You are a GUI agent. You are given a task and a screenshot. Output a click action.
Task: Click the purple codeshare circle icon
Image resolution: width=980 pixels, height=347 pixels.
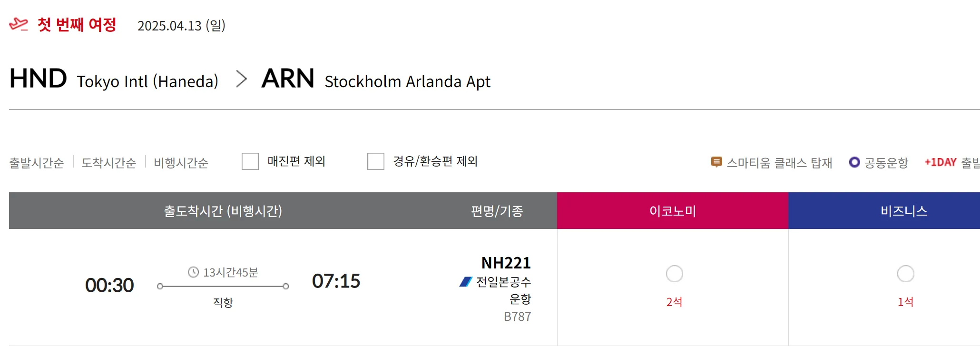coord(854,162)
